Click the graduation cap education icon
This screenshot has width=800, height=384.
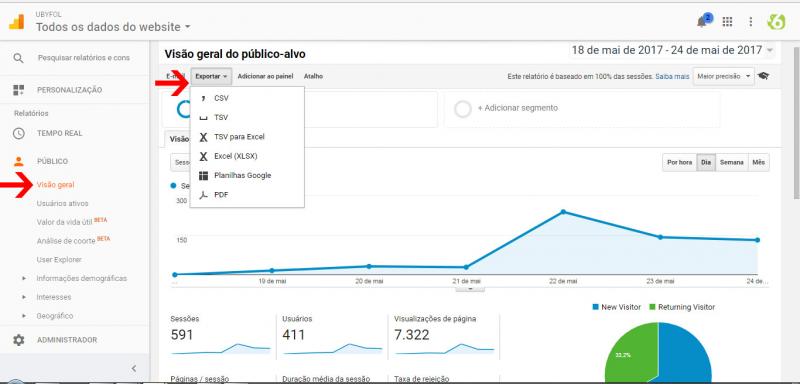(x=763, y=76)
